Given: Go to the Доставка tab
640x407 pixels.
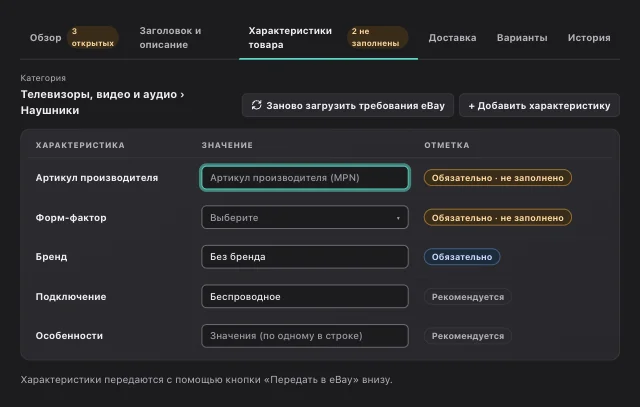Looking at the screenshot, I should (x=452, y=38).
